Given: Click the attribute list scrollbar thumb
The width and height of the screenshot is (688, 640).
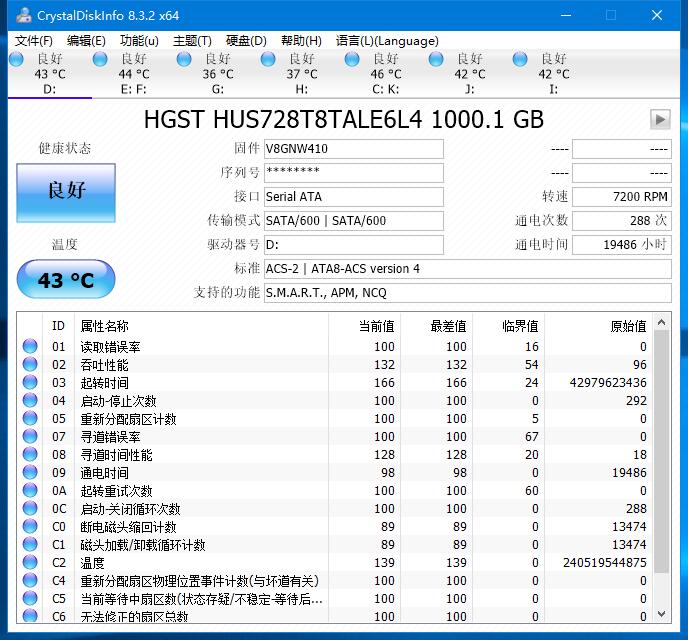Looking at the screenshot, I should (x=662, y=452).
